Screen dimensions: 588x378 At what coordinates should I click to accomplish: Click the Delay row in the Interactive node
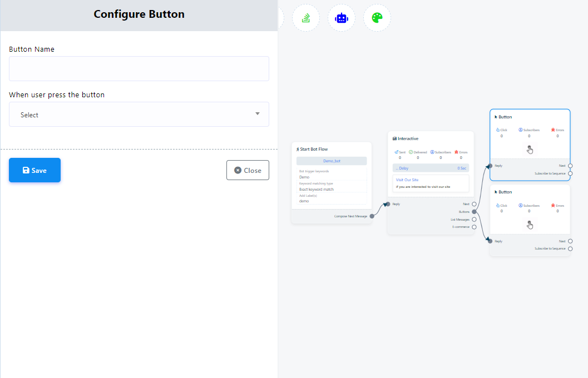point(431,168)
